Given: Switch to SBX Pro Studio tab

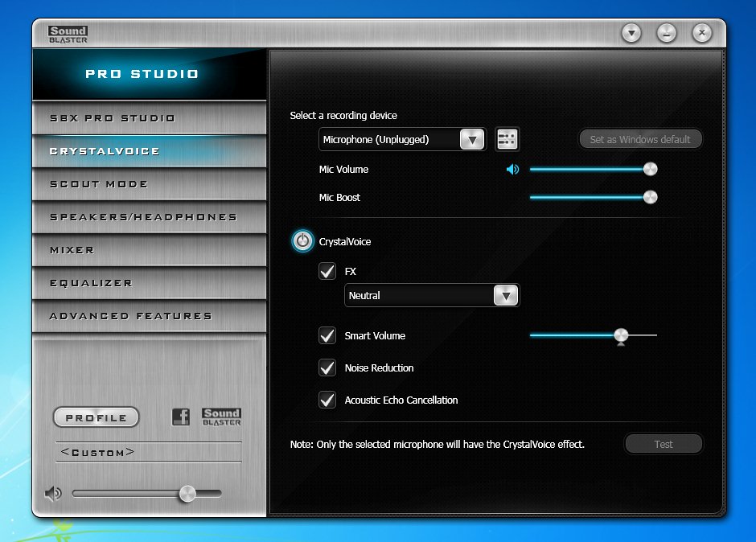Looking at the screenshot, I should point(149,118).
